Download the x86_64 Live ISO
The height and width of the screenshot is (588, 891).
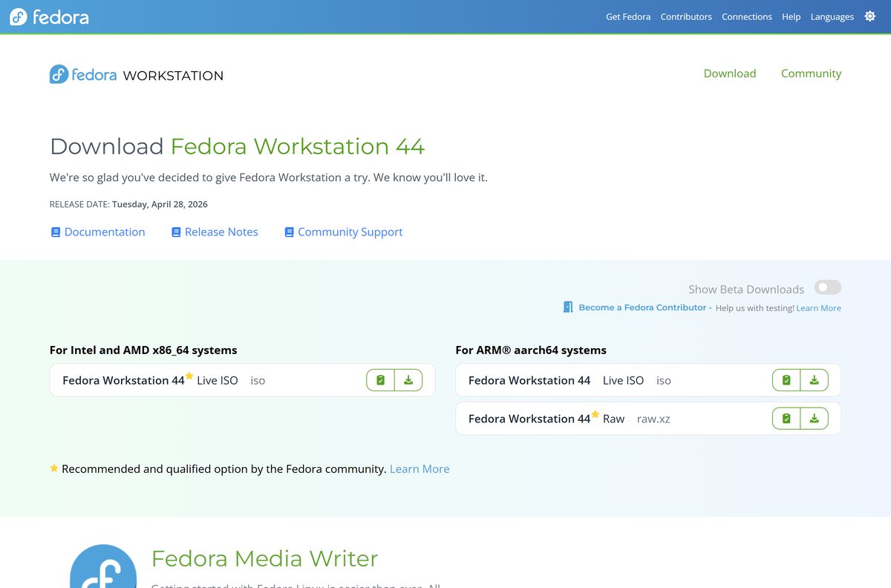coord(408,380)
